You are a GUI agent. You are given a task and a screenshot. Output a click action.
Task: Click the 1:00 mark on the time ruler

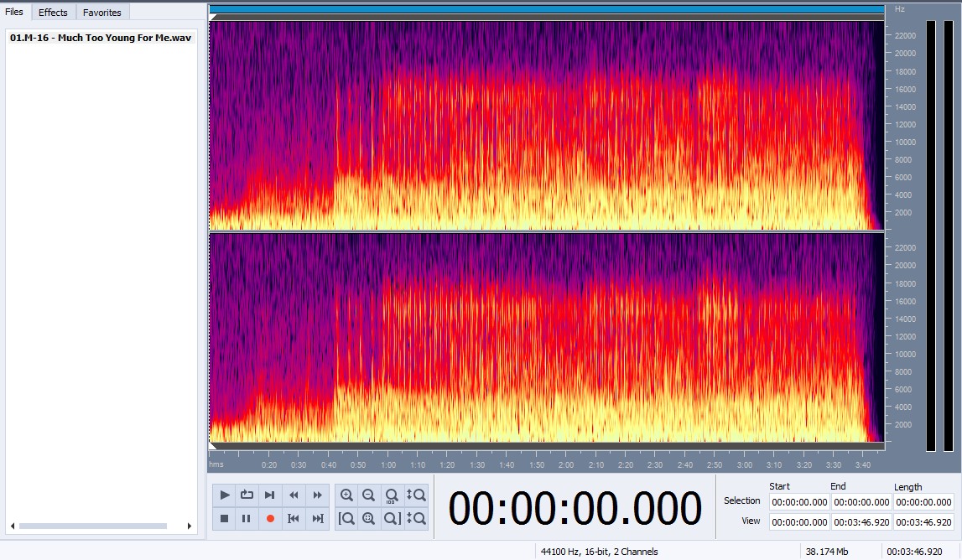388,465
